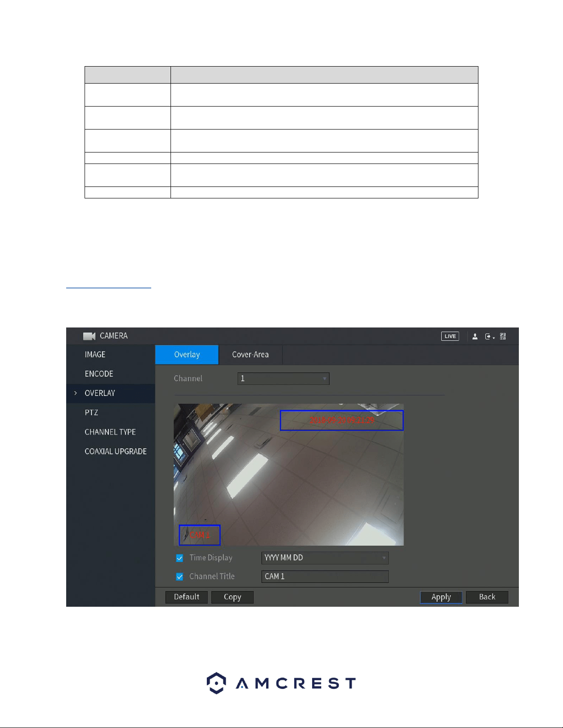
Task: Switch to the Cover-Area tab
Action: 250,355
